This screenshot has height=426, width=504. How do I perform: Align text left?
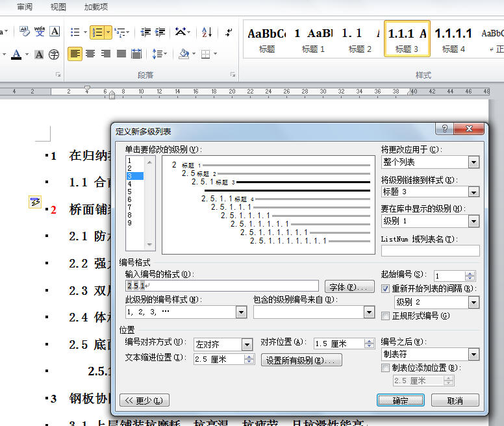(x=75, y=54)
